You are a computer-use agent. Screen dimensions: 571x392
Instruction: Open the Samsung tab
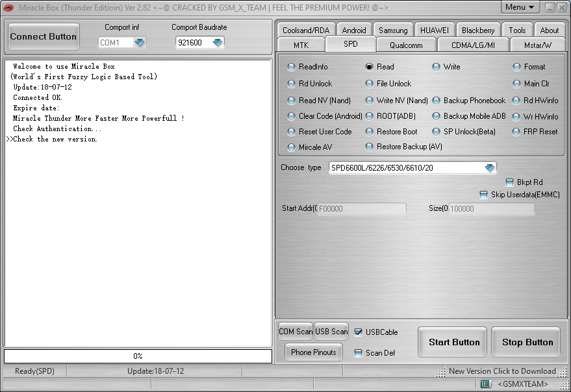tap(392, 29)
